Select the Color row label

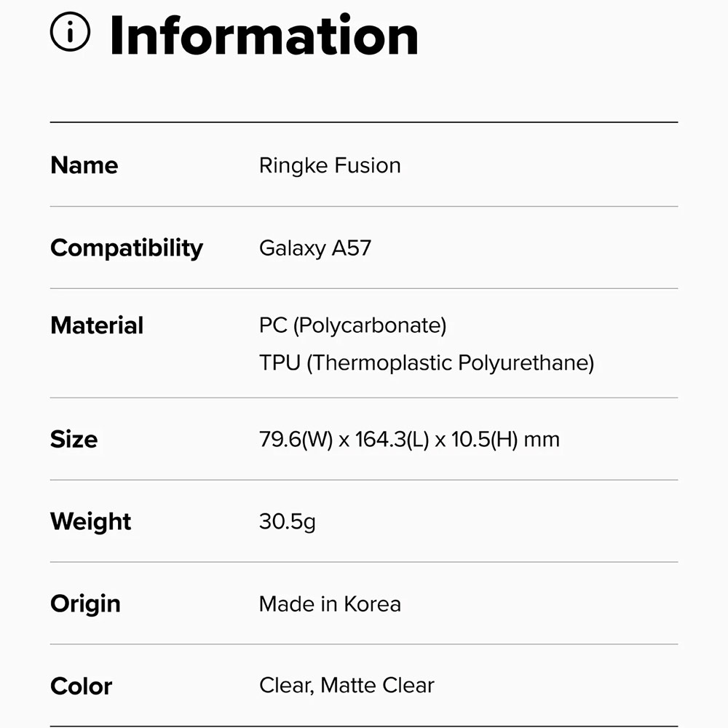click(x=82, y=686)
